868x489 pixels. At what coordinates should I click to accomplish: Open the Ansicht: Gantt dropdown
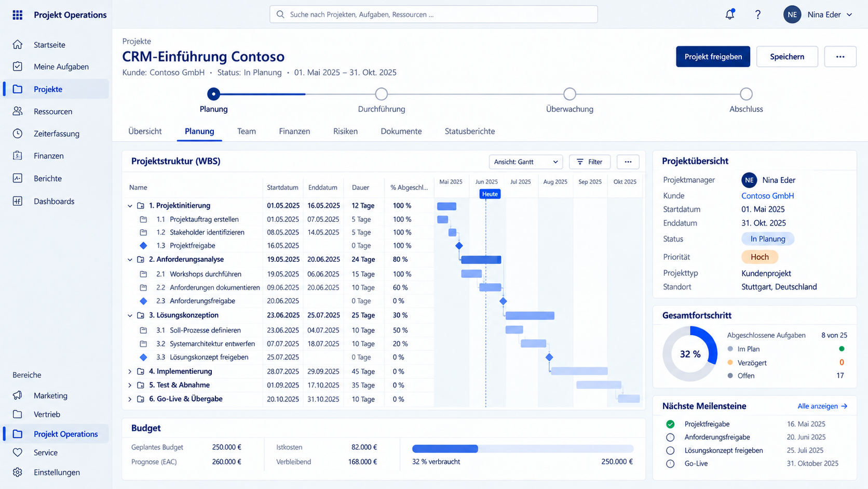click(526, 162)
